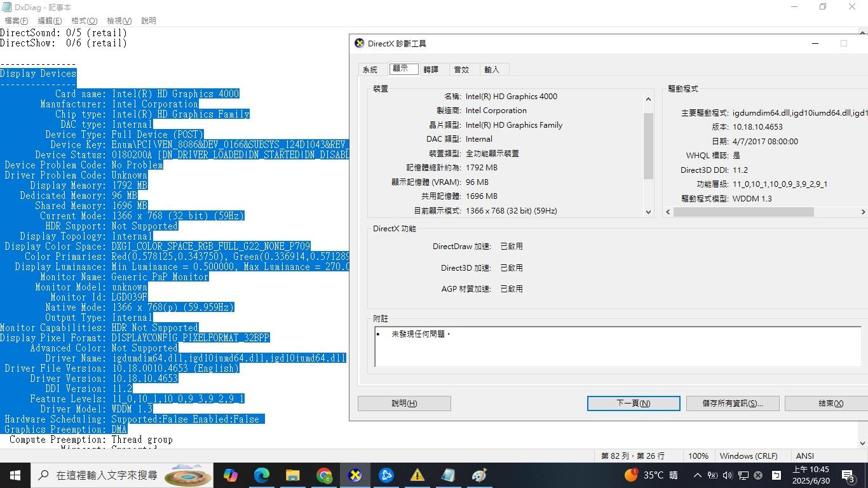Switch to the 音效 tab
The image size is (868, 488).
tap(461, 70)
